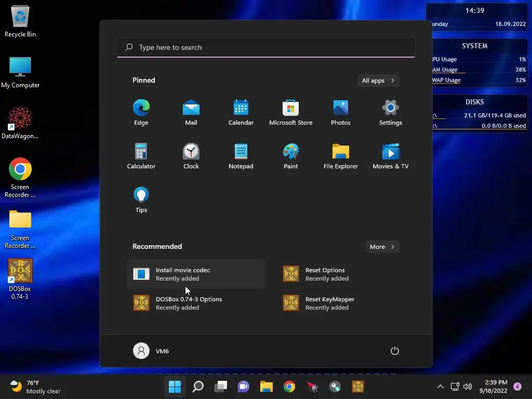
Task: Launch Movies & TV app
Action: click(x=391, y=156)
